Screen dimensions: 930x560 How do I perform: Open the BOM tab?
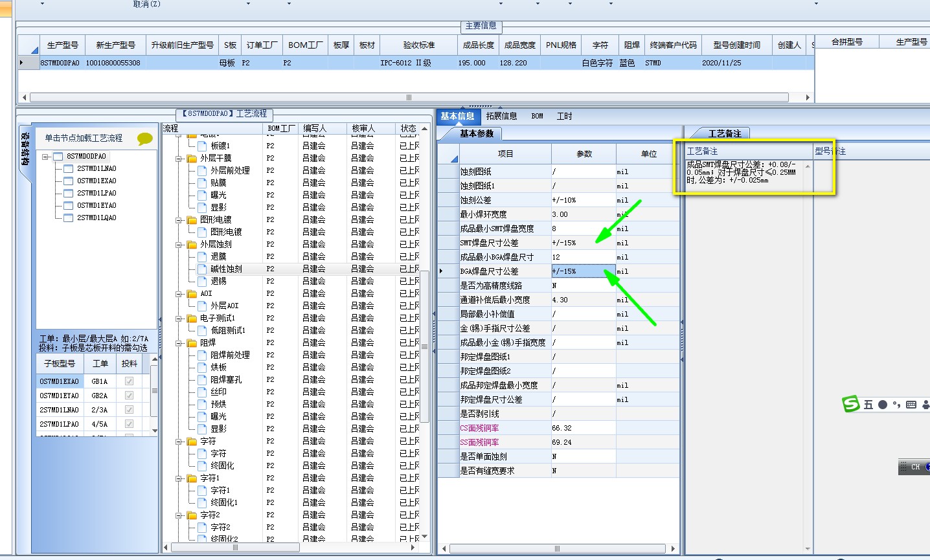click(537, 116)
